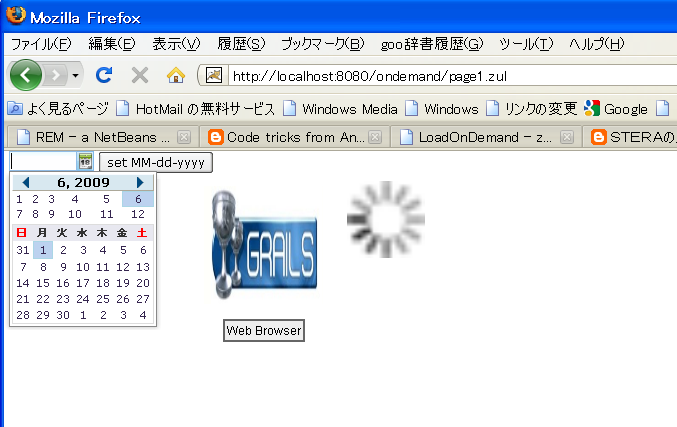The height and width of the screenshot is (427, 677).
Task: Open the 表示(V) menu
Action: [x=176, y=44]
